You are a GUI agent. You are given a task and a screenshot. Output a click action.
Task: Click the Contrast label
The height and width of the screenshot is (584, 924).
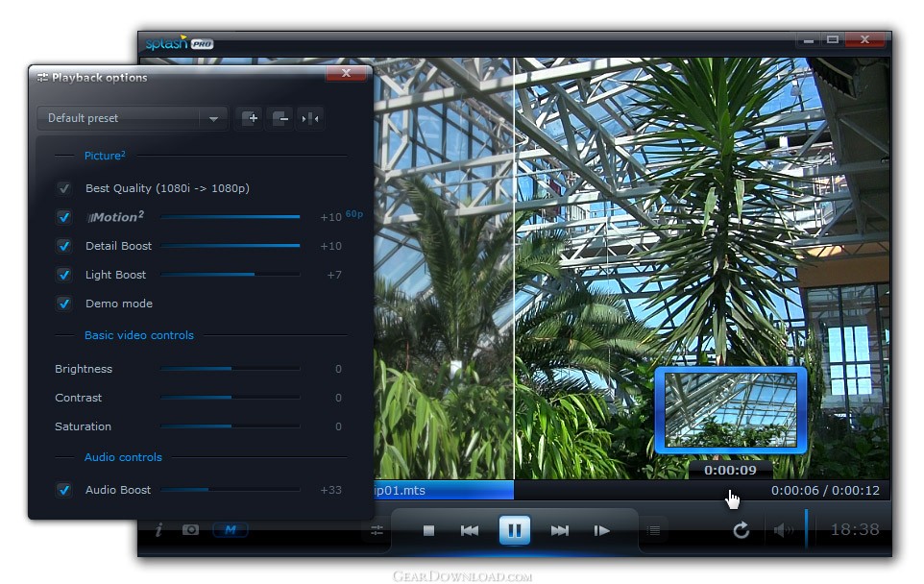pos(79,398)
